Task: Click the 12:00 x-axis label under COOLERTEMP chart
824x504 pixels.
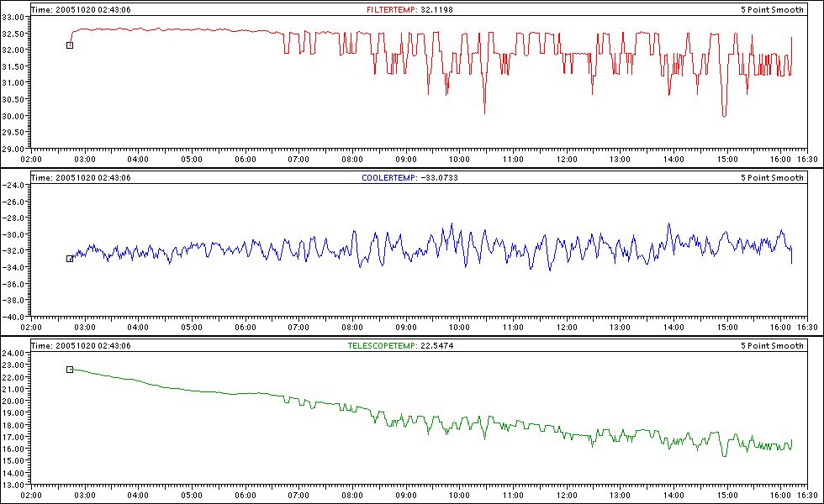Action: pyautogui.click(x=567, y=327)
